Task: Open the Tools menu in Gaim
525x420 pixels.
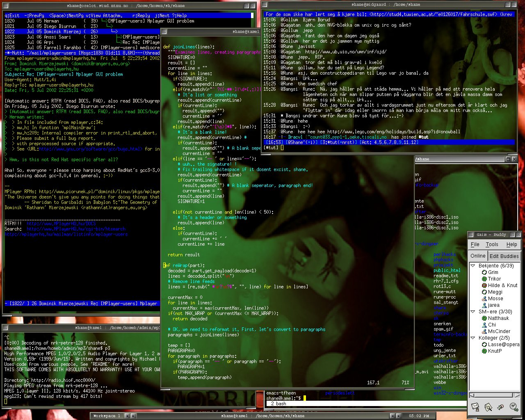Action: coord(492,244)
